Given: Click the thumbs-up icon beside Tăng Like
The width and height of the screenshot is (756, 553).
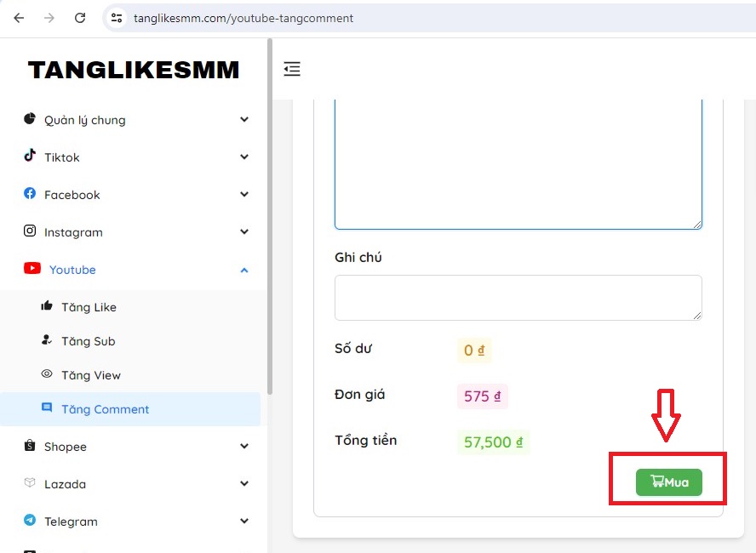Looking at the screenshot, I should click(47, 305).
